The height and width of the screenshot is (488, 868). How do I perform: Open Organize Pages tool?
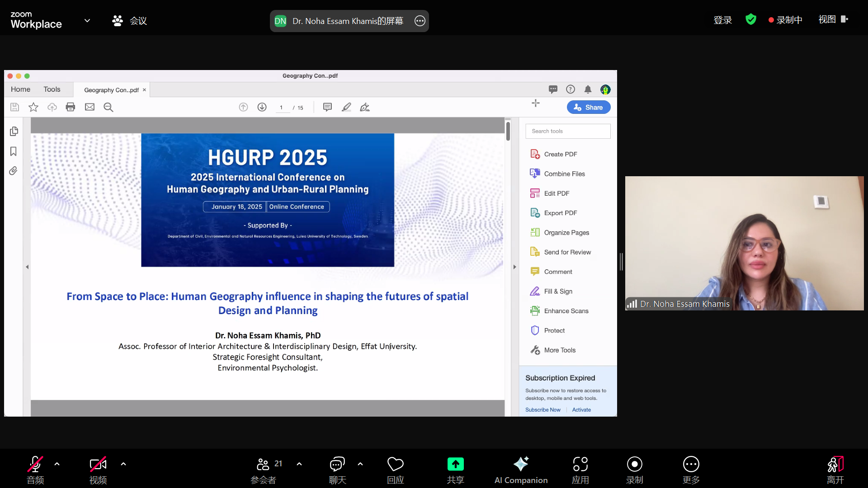pyautogui.click(x=560, y=232)
